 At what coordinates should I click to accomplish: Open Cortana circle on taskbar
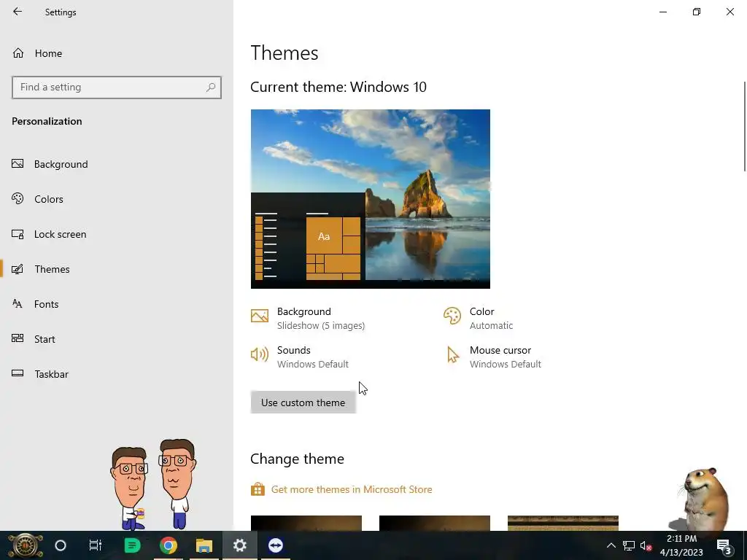61,545
